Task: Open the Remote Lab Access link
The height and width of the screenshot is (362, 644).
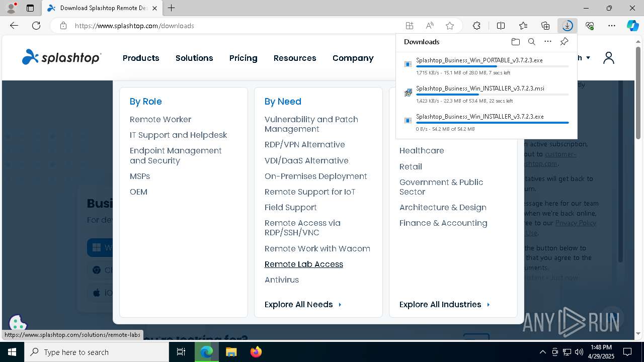Action: 304,264
